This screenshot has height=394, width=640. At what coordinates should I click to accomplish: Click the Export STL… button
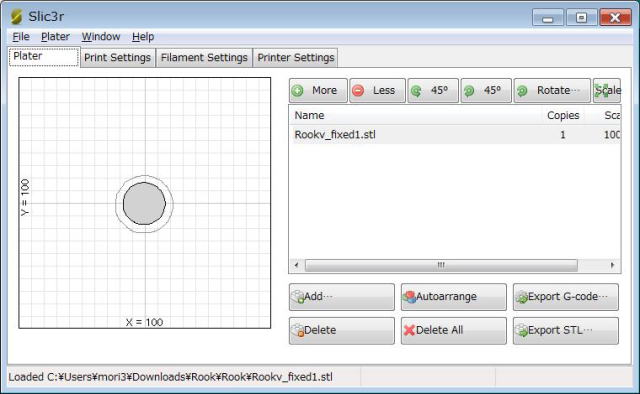click(x=566, y=331)
